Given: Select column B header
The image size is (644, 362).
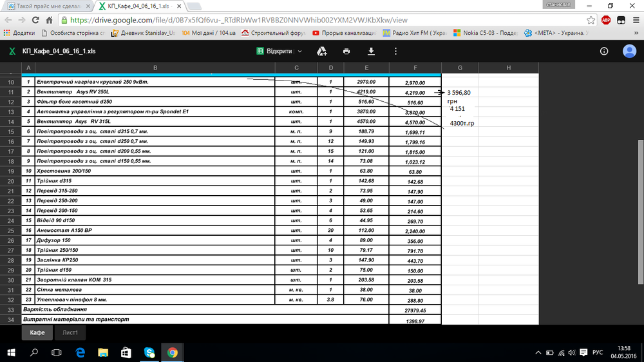Looking at the screenshot, I should pos(155,68).
